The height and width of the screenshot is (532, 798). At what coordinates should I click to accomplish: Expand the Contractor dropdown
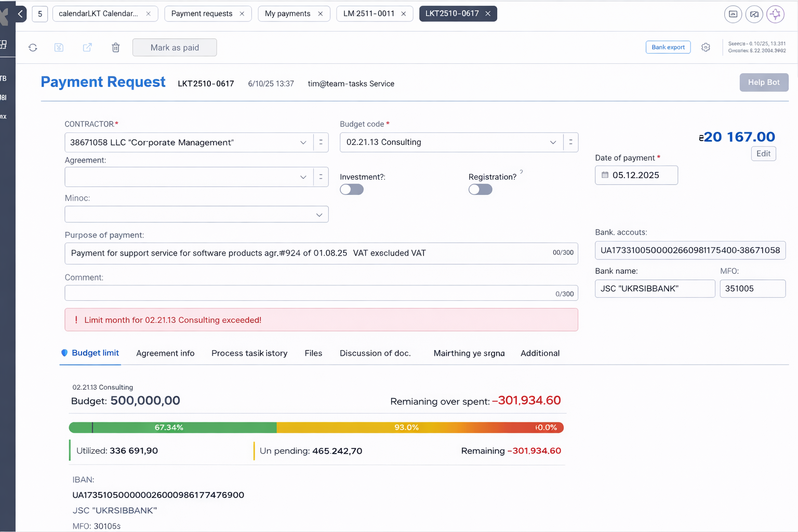tap(303, 142)
